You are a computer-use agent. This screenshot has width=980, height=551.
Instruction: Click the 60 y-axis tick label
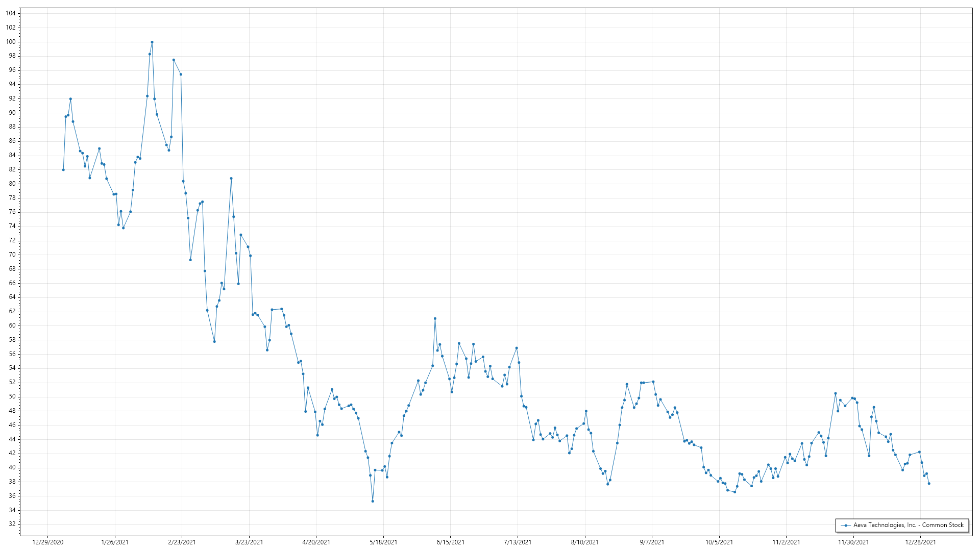click(x=12, y=325)
